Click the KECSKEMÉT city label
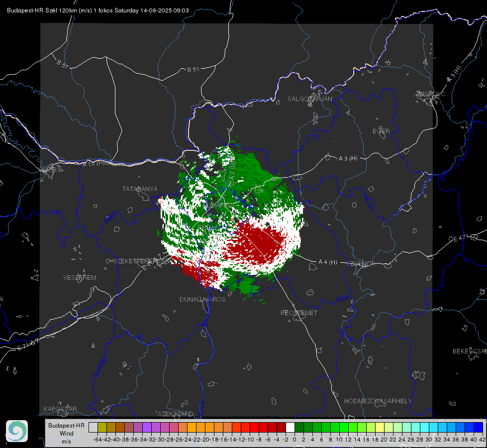This screenshot has width=487, height=448. [299, 313]
